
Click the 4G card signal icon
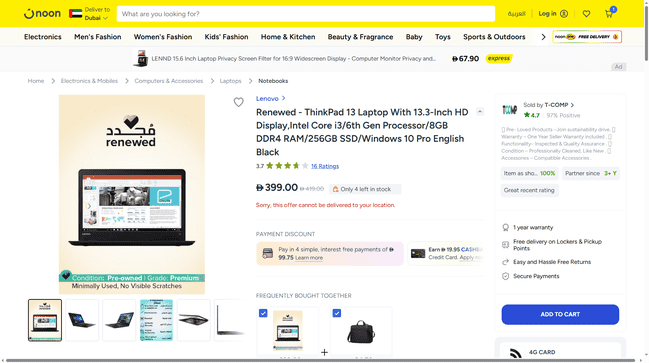click(515, 353)
